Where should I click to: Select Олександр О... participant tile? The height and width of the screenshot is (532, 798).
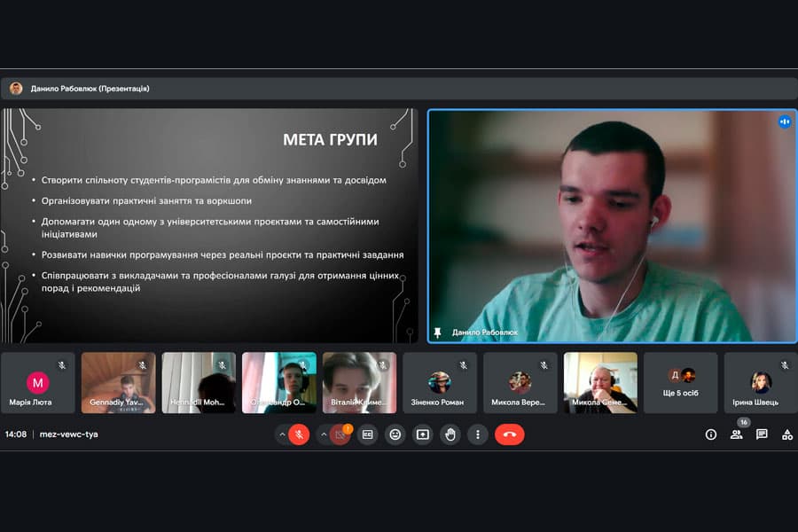pyautogui.click(x=279, y=382)
